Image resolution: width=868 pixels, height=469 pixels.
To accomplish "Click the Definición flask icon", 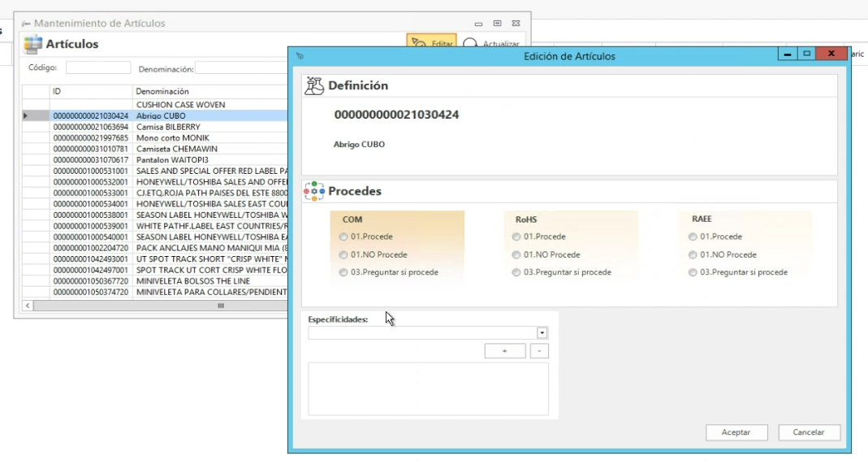I will 314,85.
